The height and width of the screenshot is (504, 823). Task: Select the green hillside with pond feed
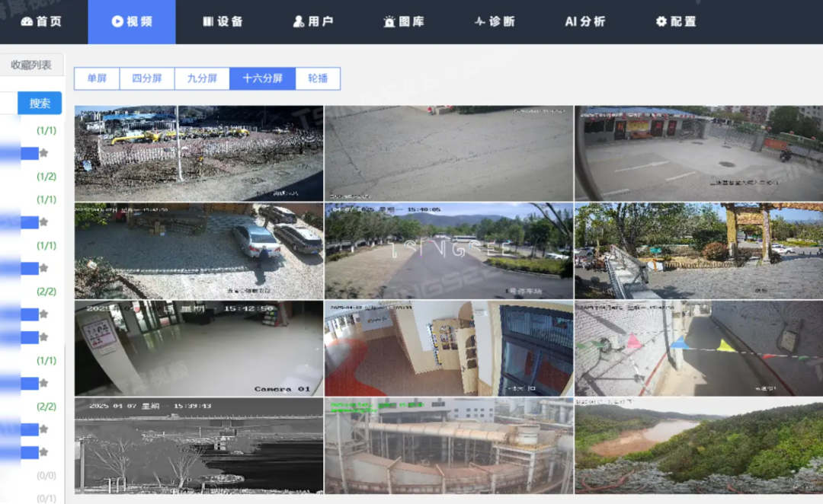tap(699, 446)
